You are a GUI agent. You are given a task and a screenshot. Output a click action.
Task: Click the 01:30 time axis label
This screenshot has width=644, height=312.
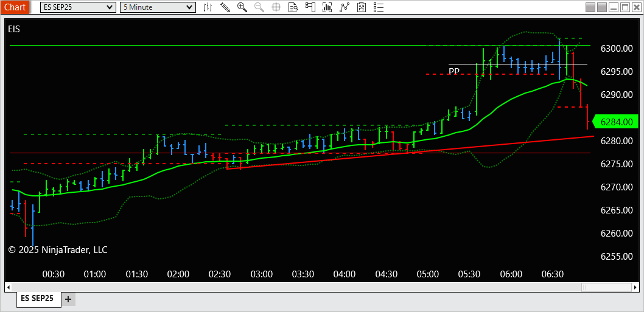137,274
